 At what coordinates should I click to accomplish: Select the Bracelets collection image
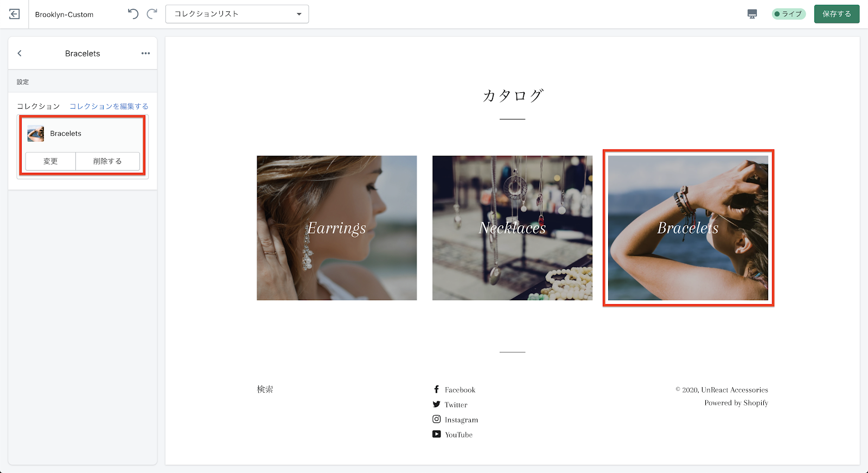click(x=688, y=228)
